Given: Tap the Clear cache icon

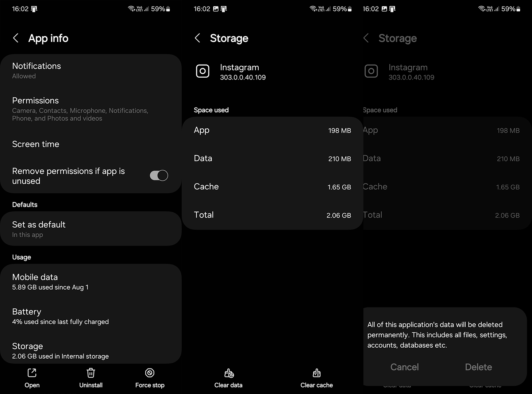Looking at the screenshot, I should [317, 373].
